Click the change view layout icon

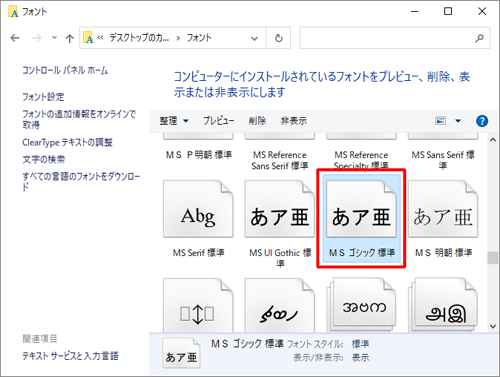441,121
